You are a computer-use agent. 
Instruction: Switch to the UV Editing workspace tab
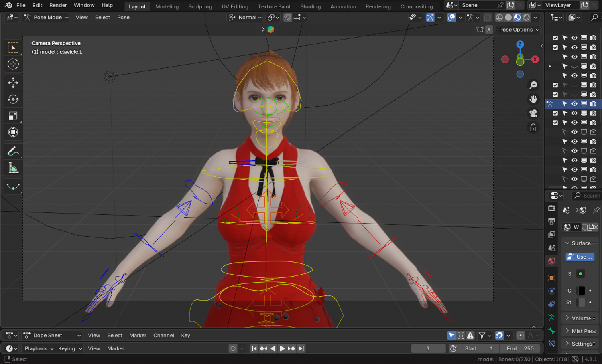point(235,6)
